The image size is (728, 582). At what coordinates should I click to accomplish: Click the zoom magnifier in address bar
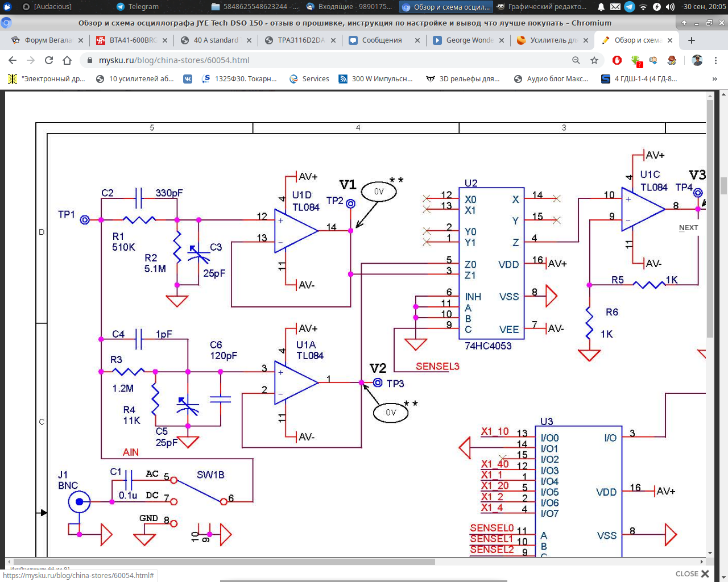(576, 60)
